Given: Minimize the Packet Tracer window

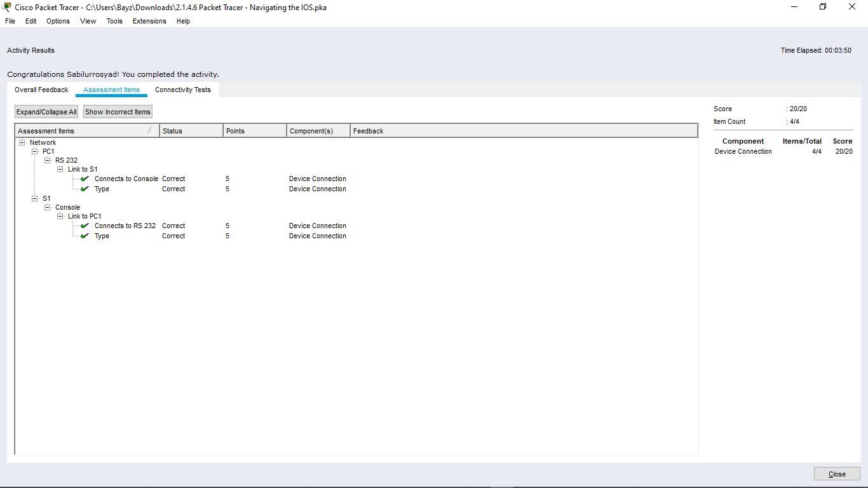Looking at the screenshot, I should click(x=794, y=7).
